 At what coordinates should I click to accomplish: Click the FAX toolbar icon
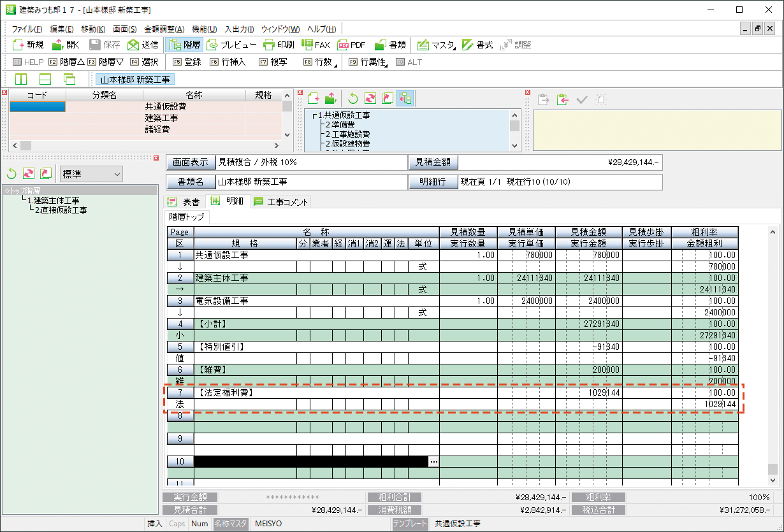click(307, 45)
